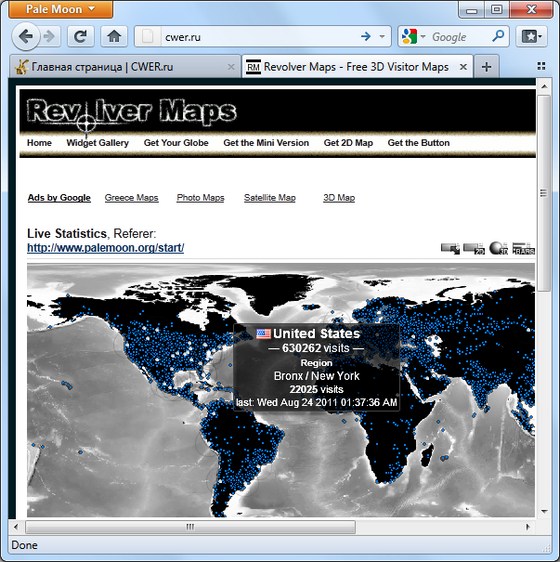560x562 pixels.
Task: Click the horizontal scrollbar thumb
Action: [x=190, y=527]
